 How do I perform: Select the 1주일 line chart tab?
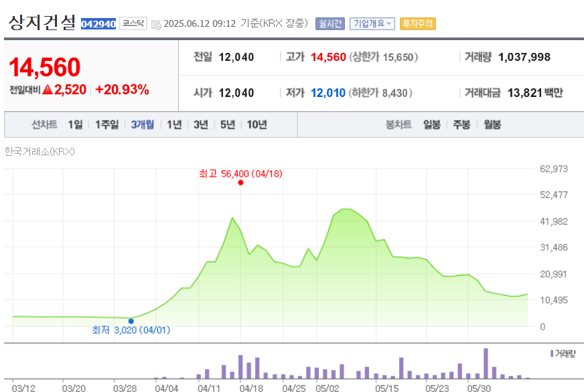point(107,124)
